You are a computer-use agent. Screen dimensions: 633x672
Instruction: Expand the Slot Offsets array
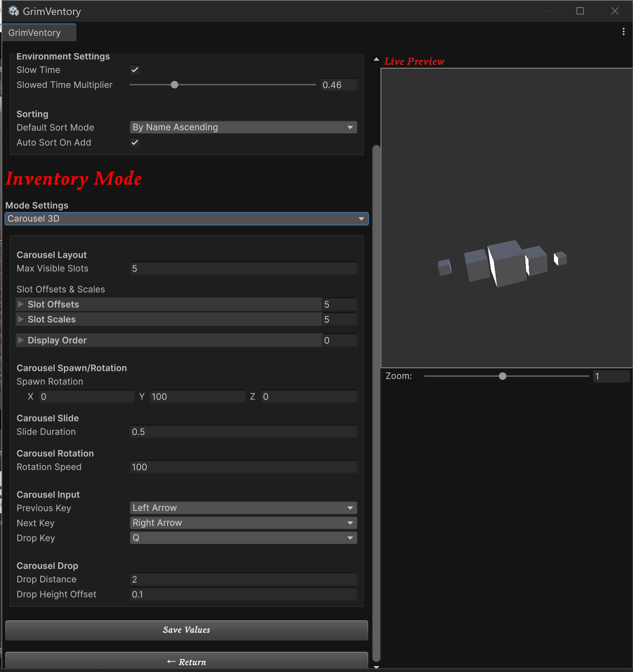coord(21,304)
